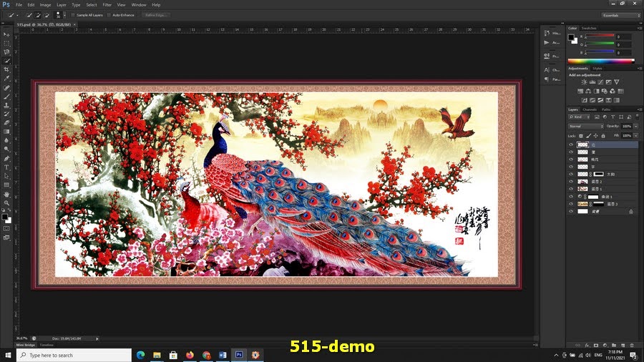Open the tool preset picker arrow

pos(17,15)
